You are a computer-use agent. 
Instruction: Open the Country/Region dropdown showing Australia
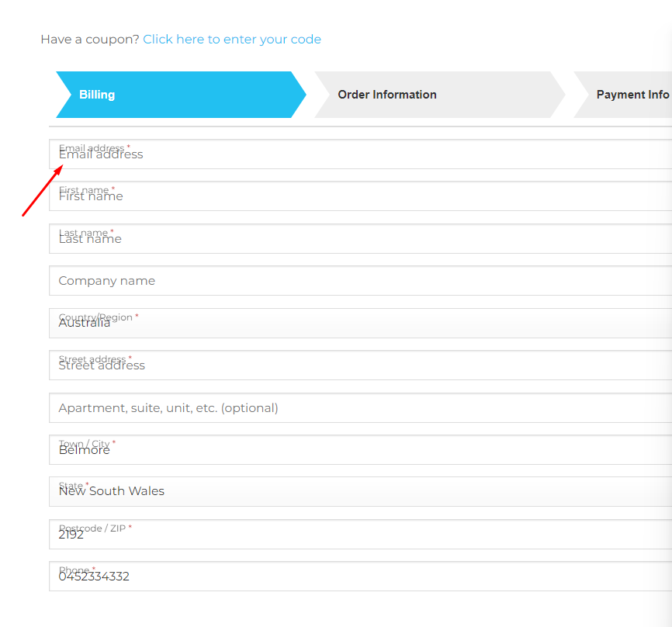coord(360,323)
